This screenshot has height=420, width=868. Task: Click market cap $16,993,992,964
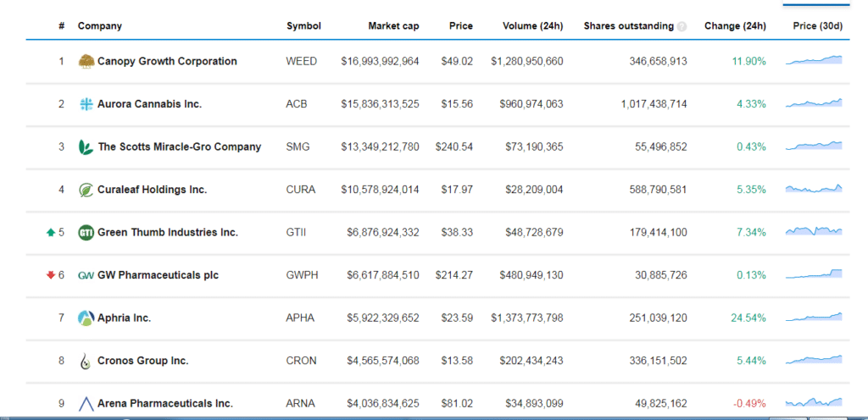pos(381,61)
